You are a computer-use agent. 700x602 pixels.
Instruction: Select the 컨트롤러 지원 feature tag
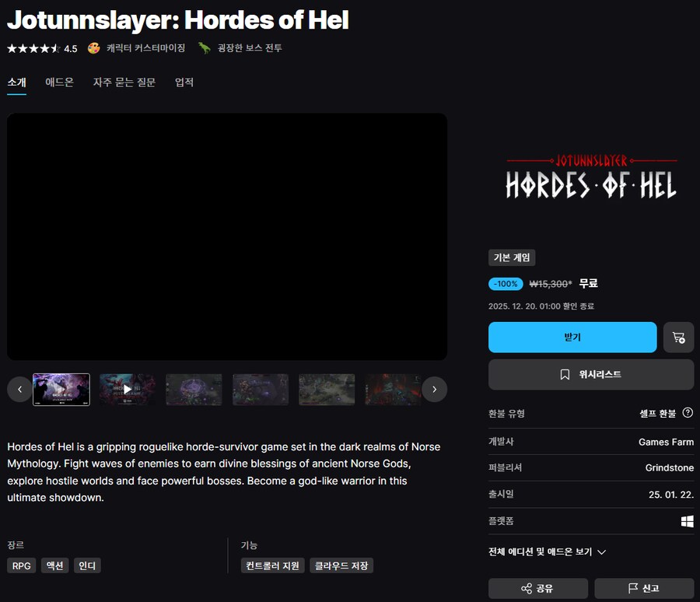[x=272, y=565]
